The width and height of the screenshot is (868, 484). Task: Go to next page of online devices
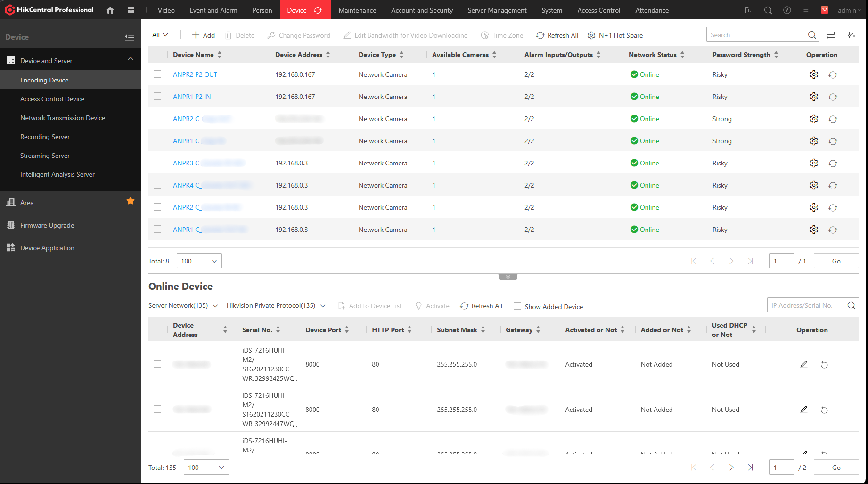click(x=731, y=468)
